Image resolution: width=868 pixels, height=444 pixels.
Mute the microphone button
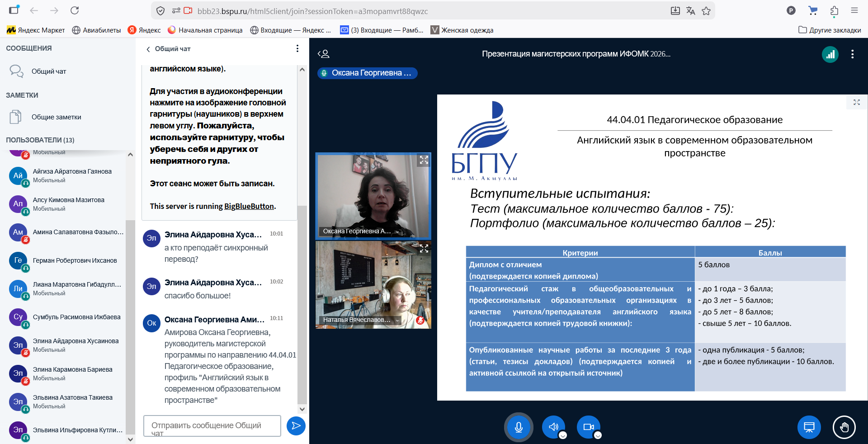click(519, 427)
